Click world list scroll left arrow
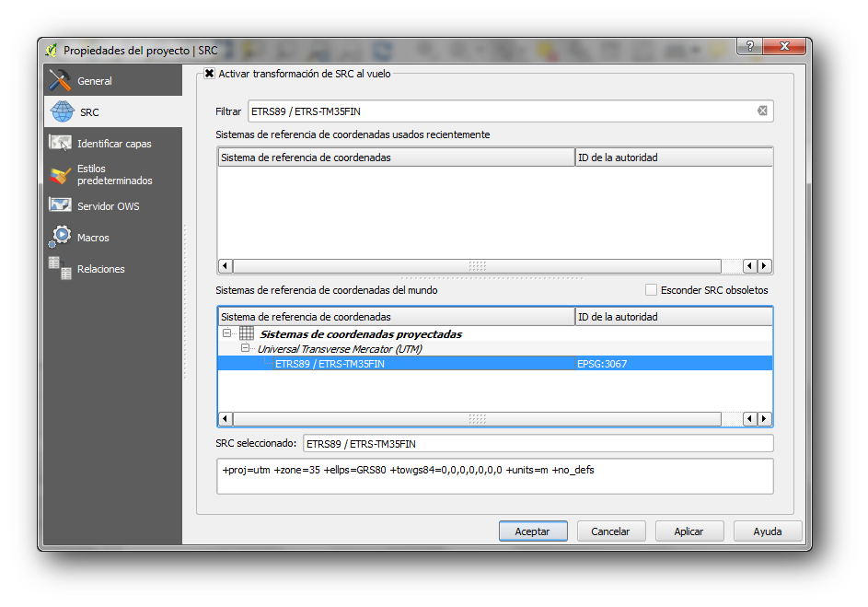This screenshot has width=868, height=607. [225, 419]
